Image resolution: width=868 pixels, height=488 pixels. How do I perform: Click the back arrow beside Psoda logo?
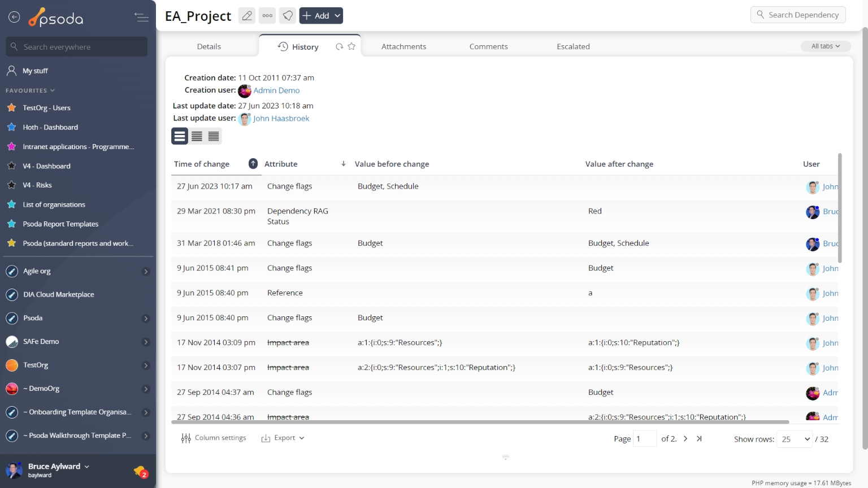(14, 18)
